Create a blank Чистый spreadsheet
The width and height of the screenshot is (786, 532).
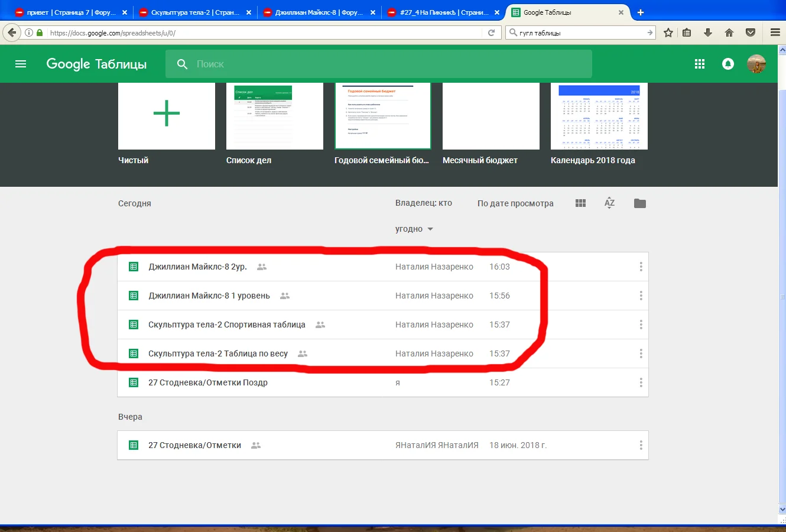click(x=166, y=116)
